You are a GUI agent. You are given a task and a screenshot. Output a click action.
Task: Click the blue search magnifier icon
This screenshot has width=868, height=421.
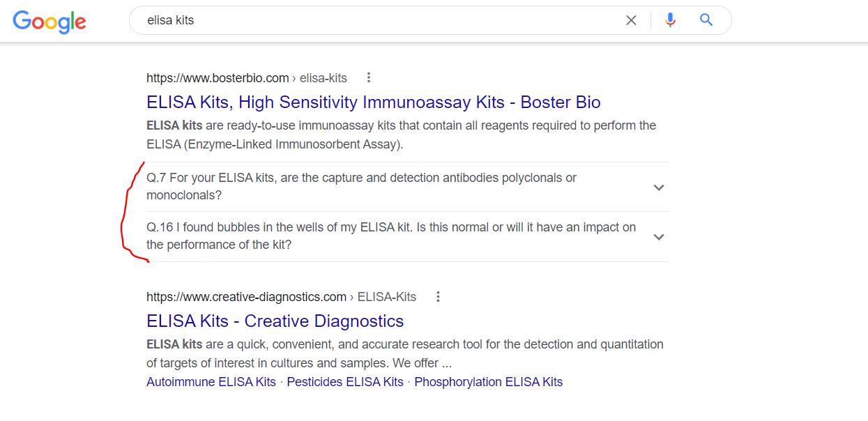pyautogui.click(x=706, y=20)
